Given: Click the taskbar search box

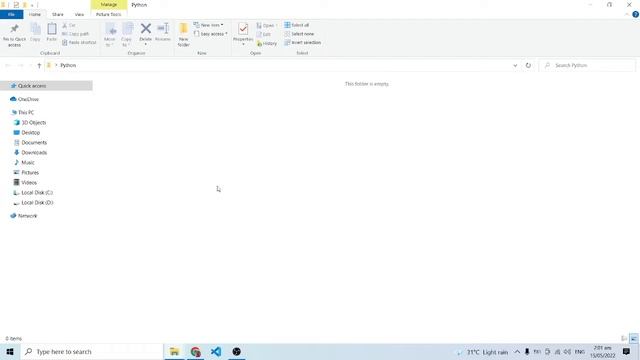Looking at the screenshot, I should pyautogui.click(x=91, y=351).
